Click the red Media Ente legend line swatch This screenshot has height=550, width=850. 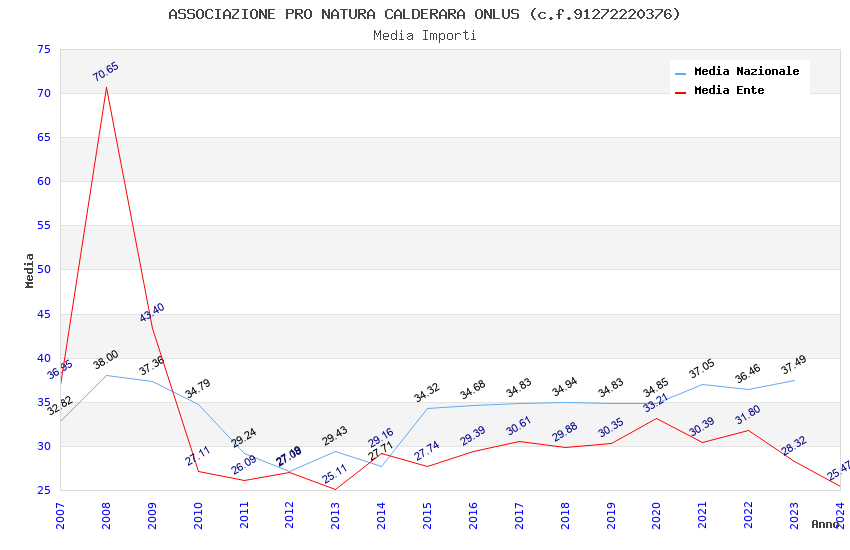[x=680, y=93]
